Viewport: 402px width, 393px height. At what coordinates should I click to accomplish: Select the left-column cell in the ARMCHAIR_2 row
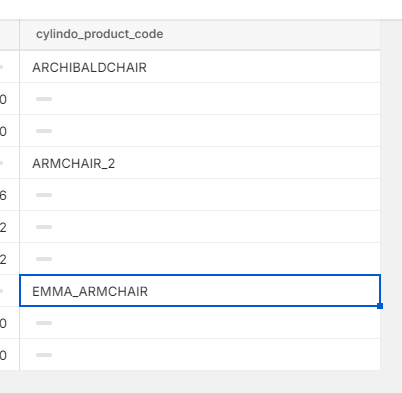pyautogui.click(x=10, y=163)
